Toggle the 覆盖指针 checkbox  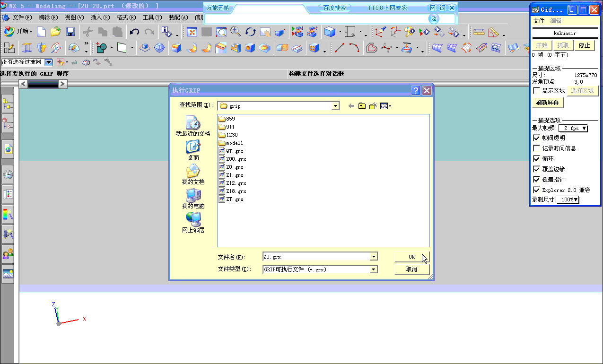tap(536, 180)
